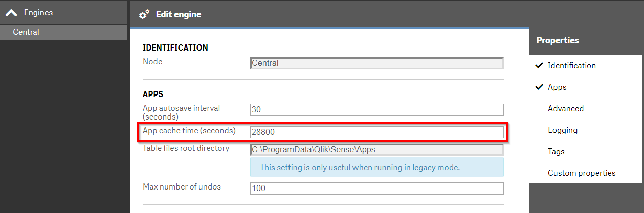This screenshot has width=644, height=213.
Task: Click the App autosave interval label
Action: pyautogui.click(x=182, y=112)
